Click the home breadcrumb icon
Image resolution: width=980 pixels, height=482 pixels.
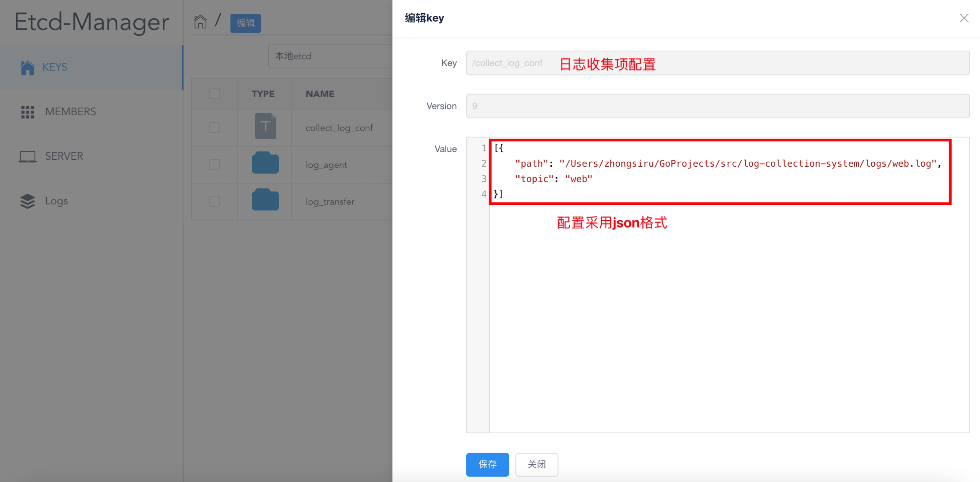pos(200,21)
